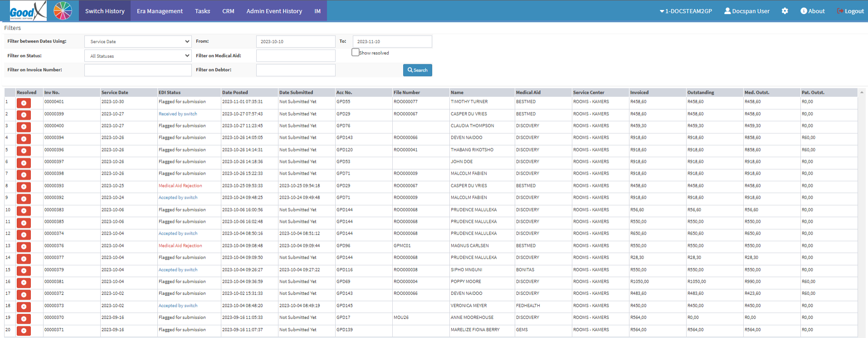Viewport: 868px width, 338px height.
Task: Toggle resolved status for invoice 00000399
Action: pyautogui.click(x=24, y=115)
